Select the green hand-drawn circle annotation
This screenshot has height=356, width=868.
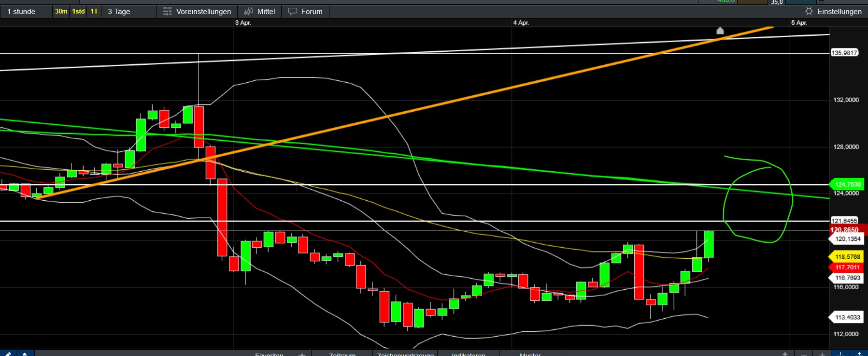[757, 199]
